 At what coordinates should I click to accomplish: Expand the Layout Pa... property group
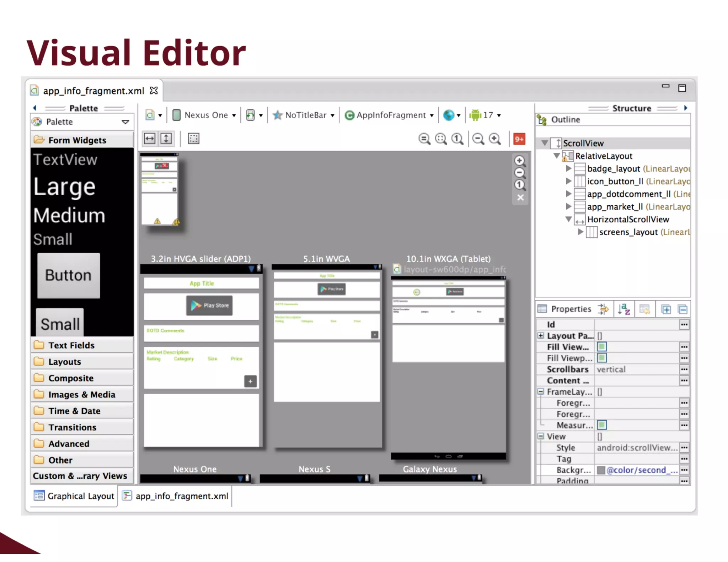(541, 335)
